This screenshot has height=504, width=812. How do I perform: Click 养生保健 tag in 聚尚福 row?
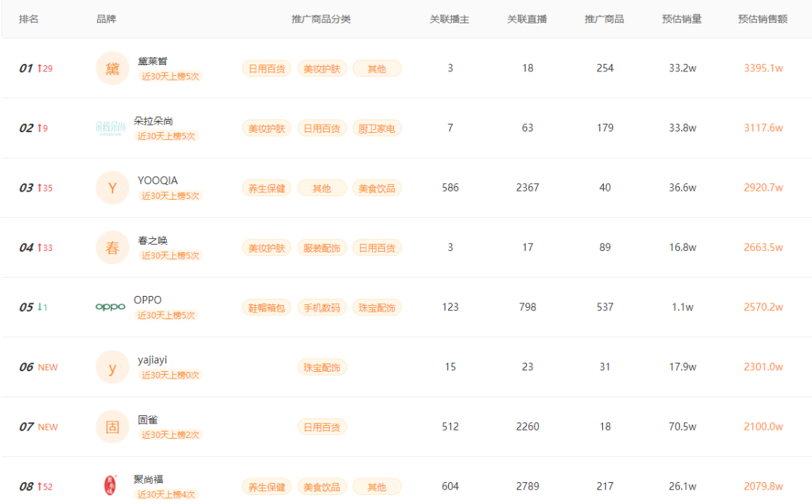(267, 487)
